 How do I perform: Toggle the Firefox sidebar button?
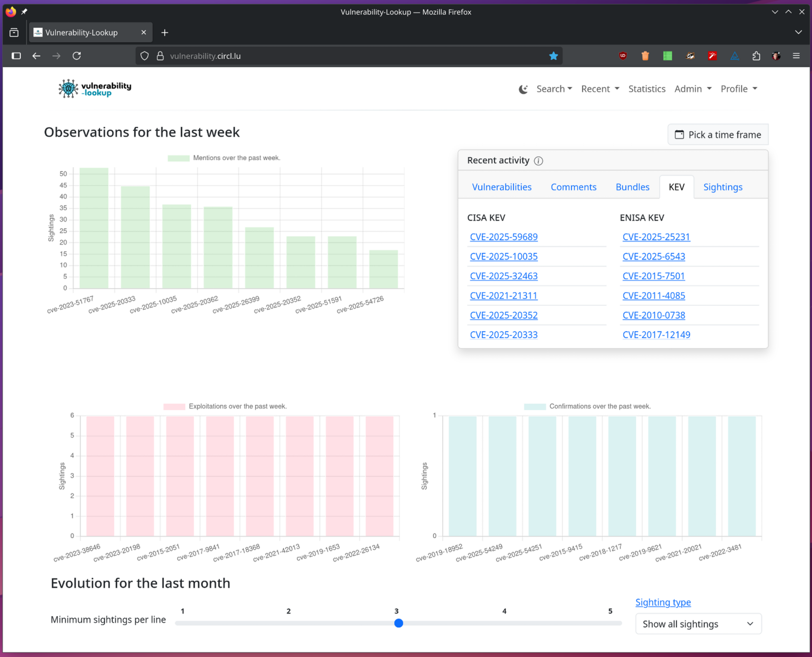(16, 56)
